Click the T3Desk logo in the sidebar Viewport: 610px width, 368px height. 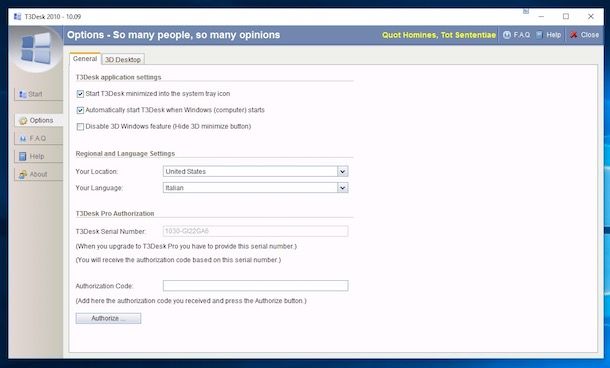36,49
